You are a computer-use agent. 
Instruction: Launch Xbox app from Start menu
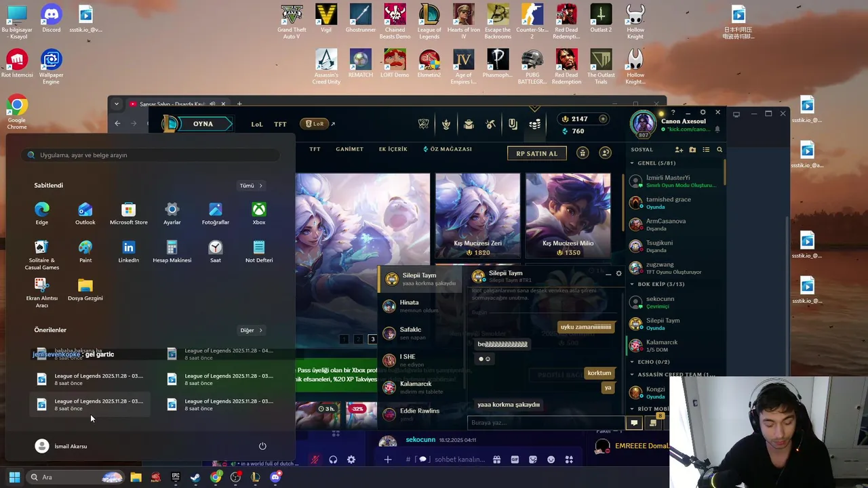258,213
